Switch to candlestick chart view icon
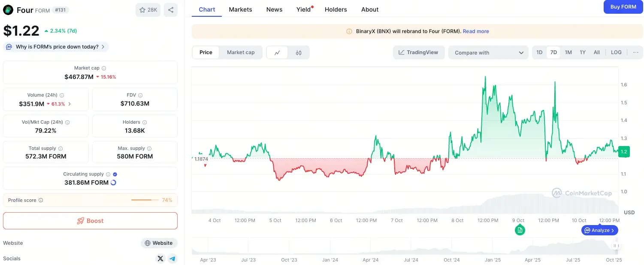 (299, 52)
